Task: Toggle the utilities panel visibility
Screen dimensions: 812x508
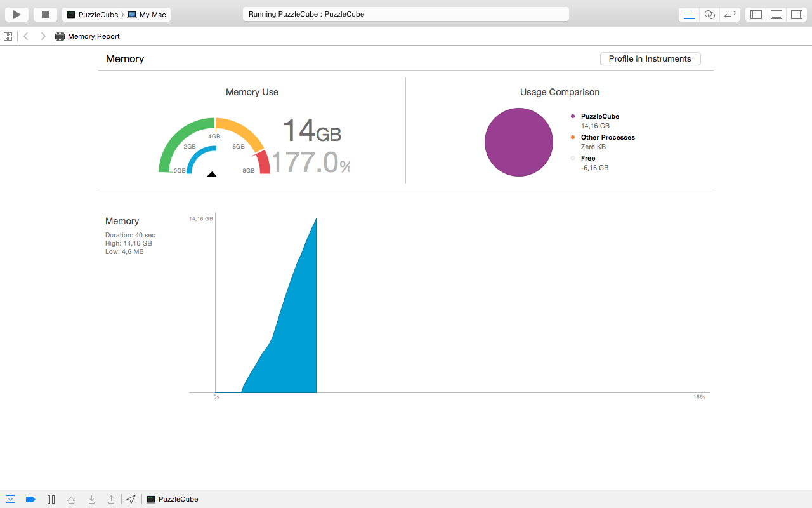Action: pos(796,14)
